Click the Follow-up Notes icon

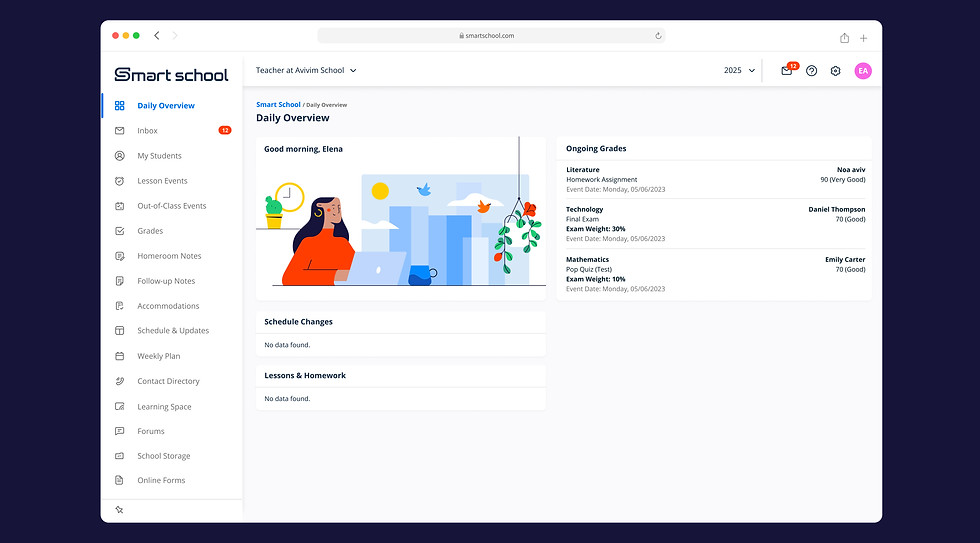pyautogui.click(x=119, y=281)
